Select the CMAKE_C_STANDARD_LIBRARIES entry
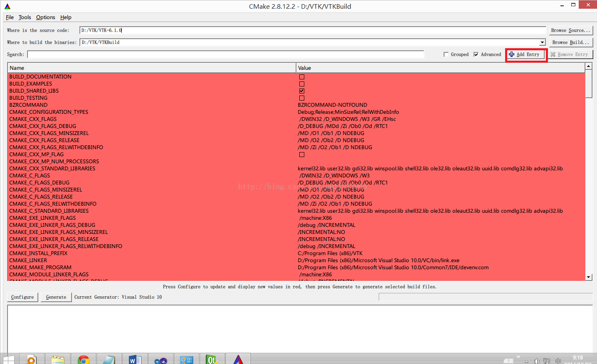Viewport: 597px width, 364px height. [x=49, y=211]
